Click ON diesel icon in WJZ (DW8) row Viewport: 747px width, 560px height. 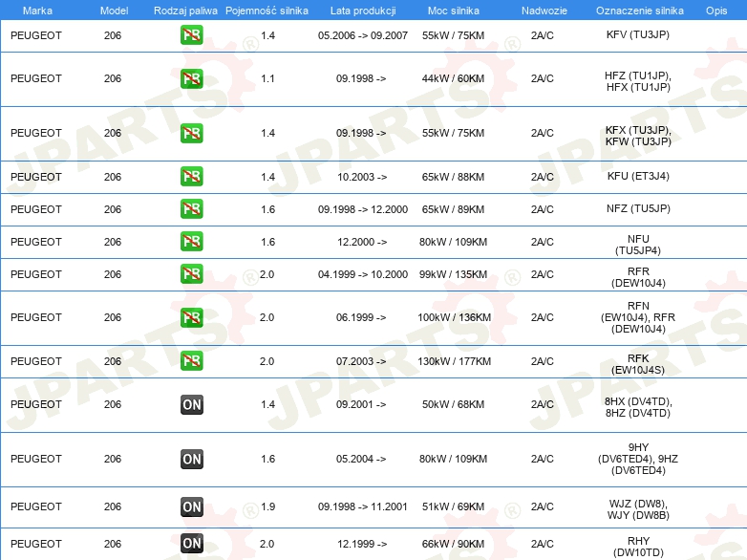pyautogui.click(x=191, y=506)
